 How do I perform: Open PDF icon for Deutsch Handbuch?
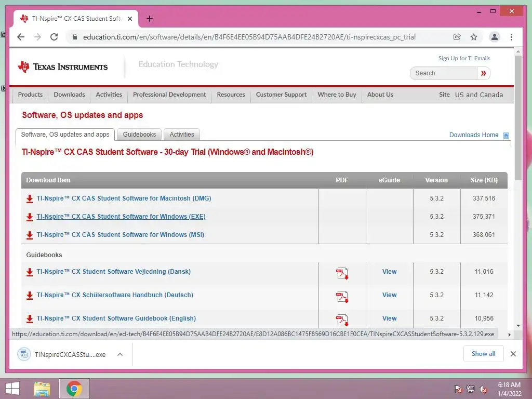[x=342, y=297]
